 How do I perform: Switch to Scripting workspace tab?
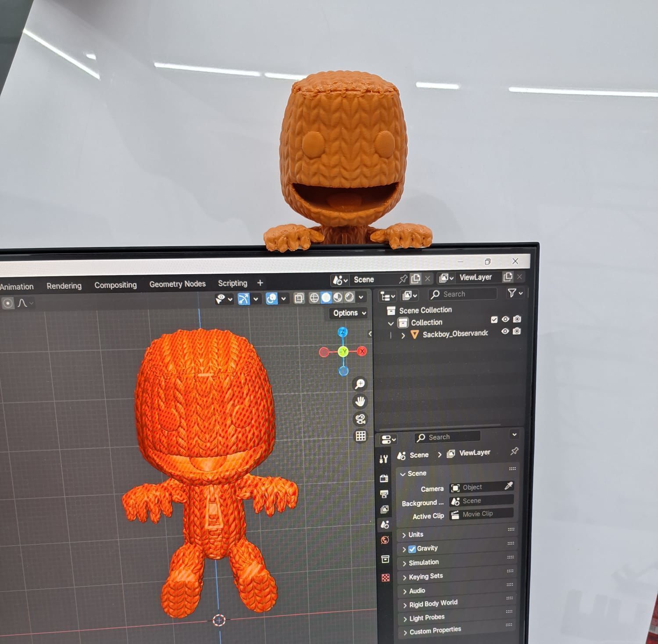(x=232, y=283)
